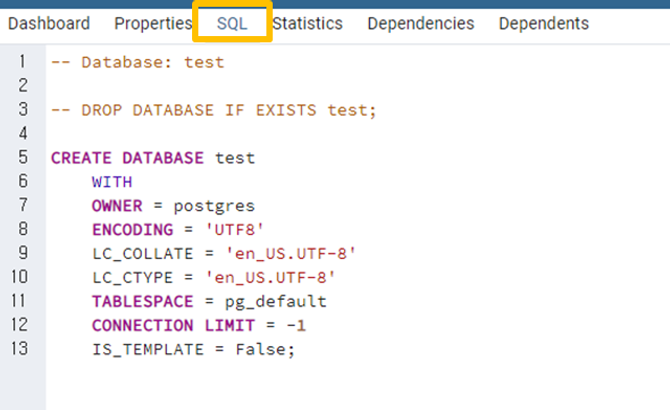670x410 pixels.
Task: Select the highlighted SQL tab
Action: tap(231, 23)
